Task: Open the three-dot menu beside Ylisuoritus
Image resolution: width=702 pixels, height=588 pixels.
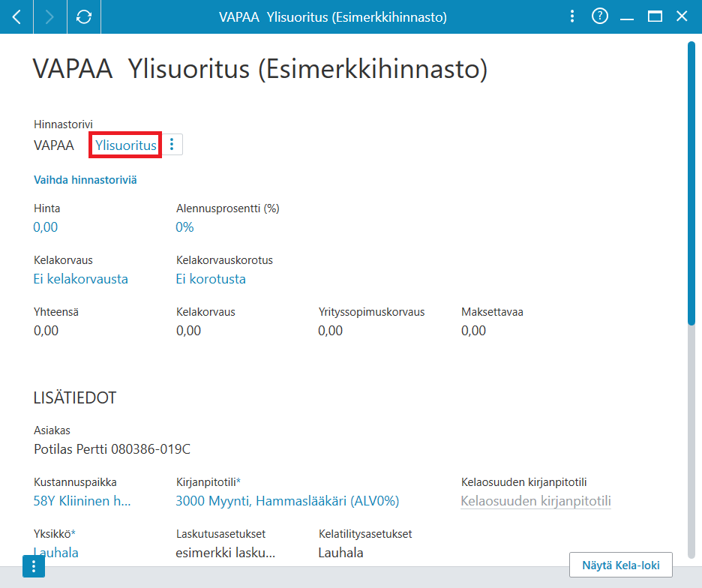Action: 172,144
